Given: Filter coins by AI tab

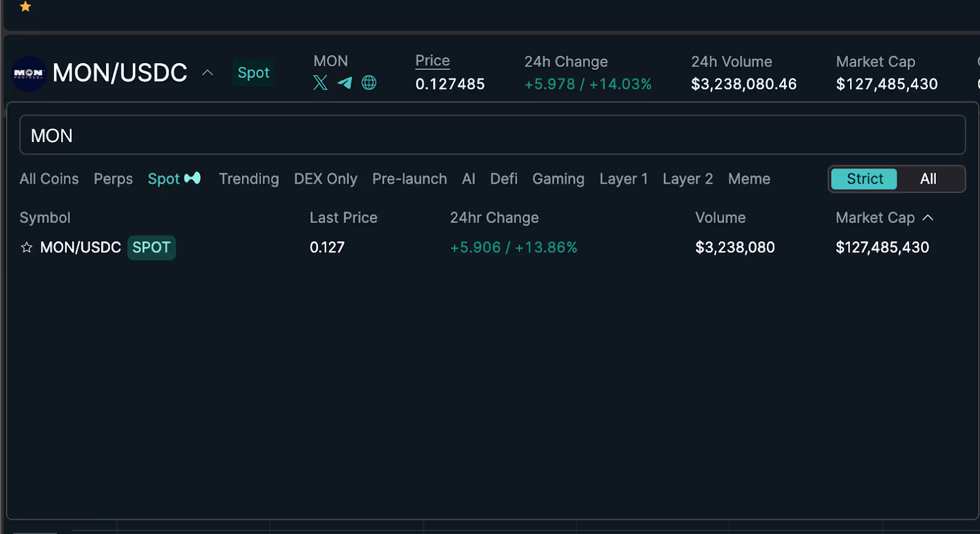Looking at the screenshot, I should (469, 179).
